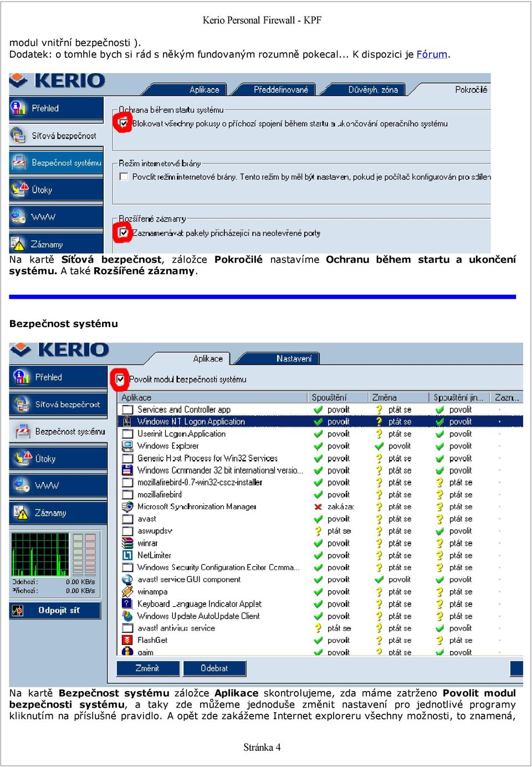Screen dimensions: 532x767
Task: Click the Změnit button
Action: coord(147,668)
